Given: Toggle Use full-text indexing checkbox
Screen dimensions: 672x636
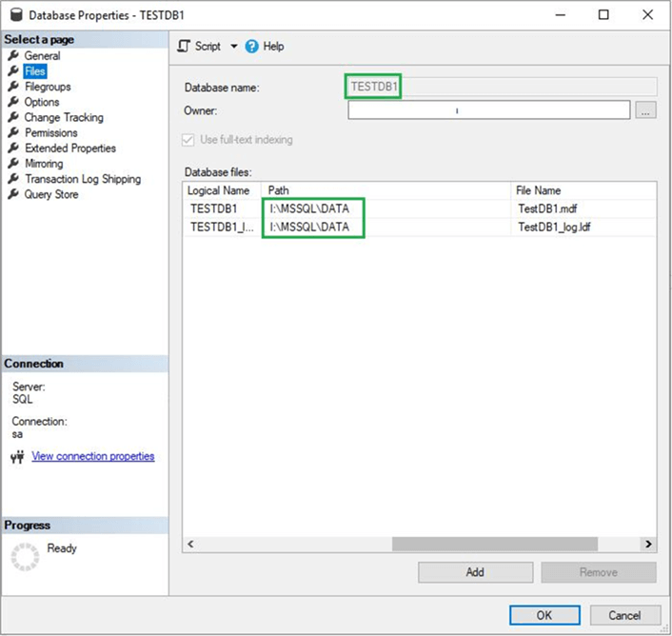Looking at the screenshot, I should pyautogui.click(x=188, y=140).
